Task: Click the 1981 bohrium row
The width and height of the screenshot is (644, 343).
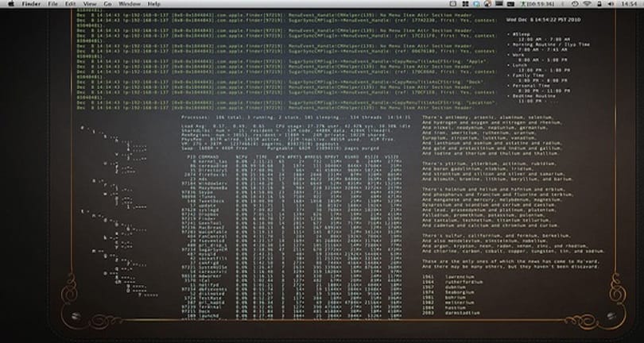Action: click(444, 298)
